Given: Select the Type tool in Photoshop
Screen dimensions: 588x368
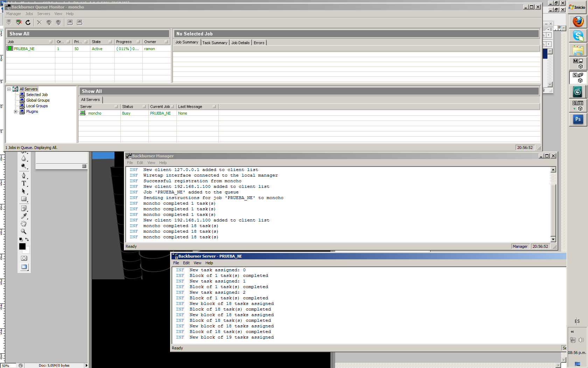Looking at the screenshot, I should pos(24,183).
